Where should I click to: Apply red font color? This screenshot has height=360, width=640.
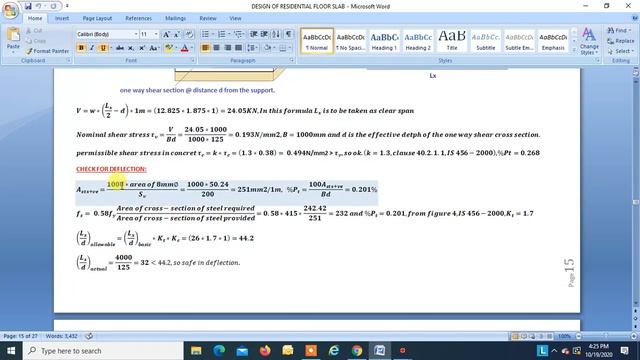coord(184,48)
